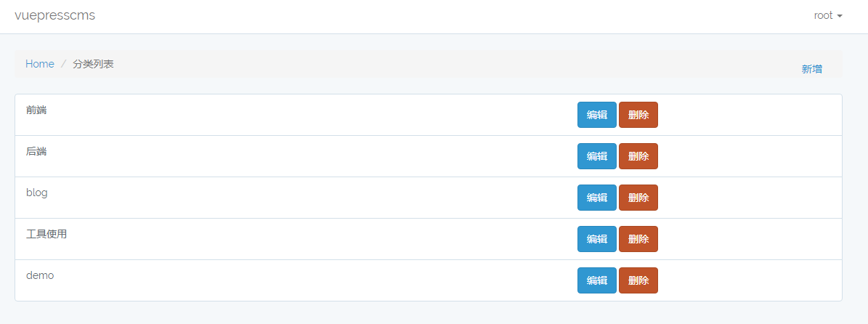868x324 pixels.
Task: Remove the 工具使用 category with 删除
Action: click(638, 239)
